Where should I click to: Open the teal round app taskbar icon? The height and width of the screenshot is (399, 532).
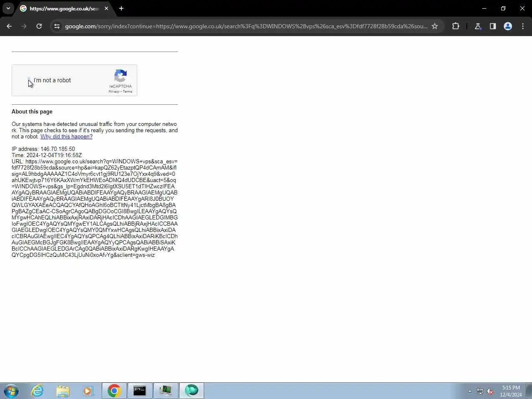(x=192, y=391)
